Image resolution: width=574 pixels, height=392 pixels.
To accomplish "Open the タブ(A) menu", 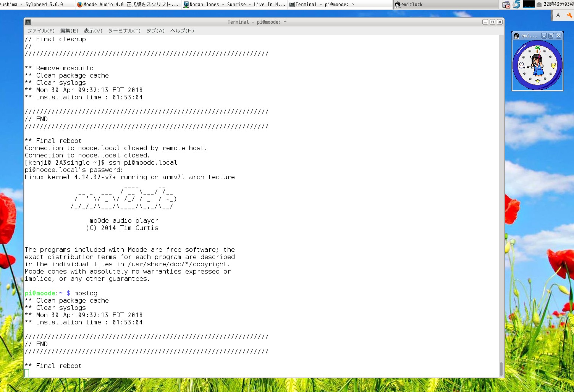I will [x=155, y=31].
